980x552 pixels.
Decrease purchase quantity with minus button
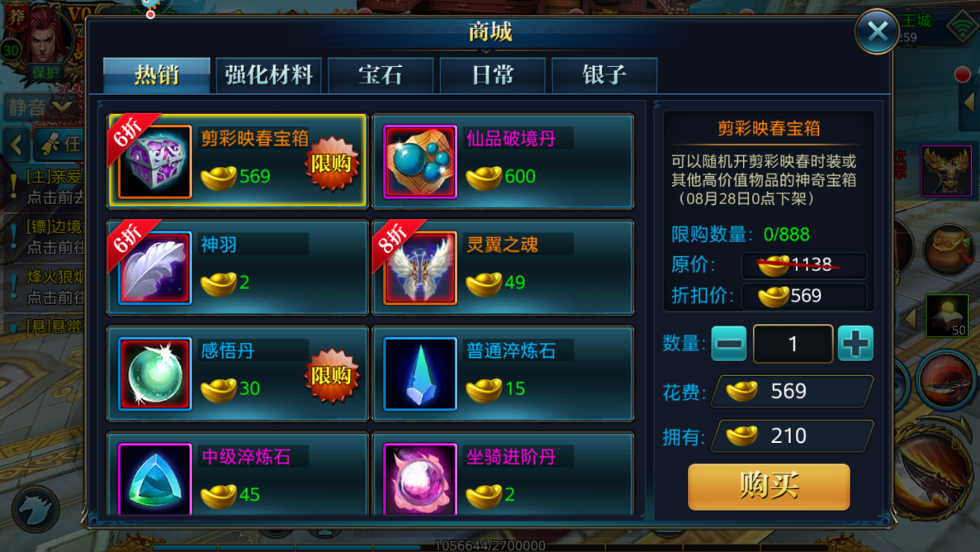pyautogui.click(x=729, y=344)
